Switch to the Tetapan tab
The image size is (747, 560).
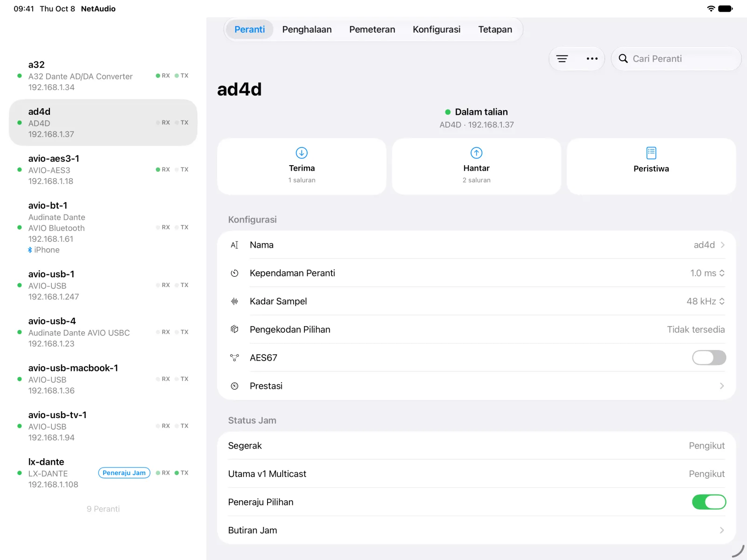pos(495,29)
